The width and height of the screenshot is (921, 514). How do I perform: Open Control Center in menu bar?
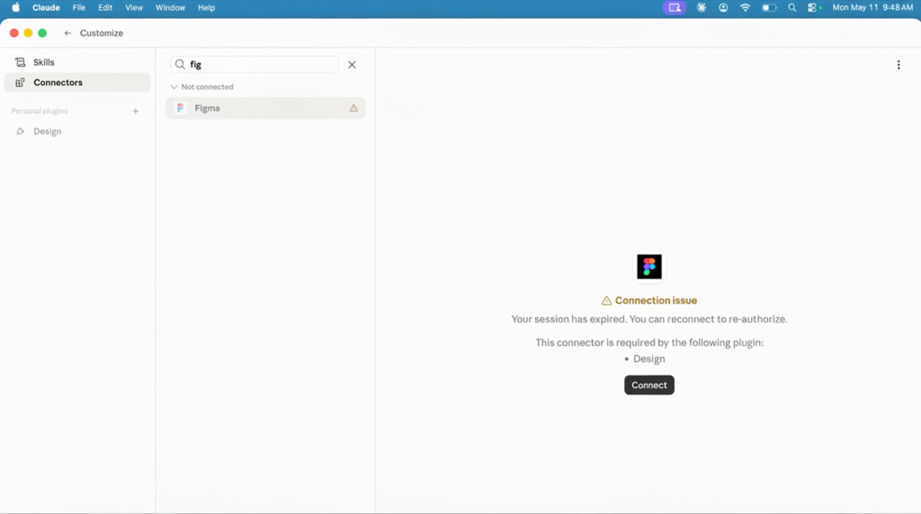(x=814, y=8)
